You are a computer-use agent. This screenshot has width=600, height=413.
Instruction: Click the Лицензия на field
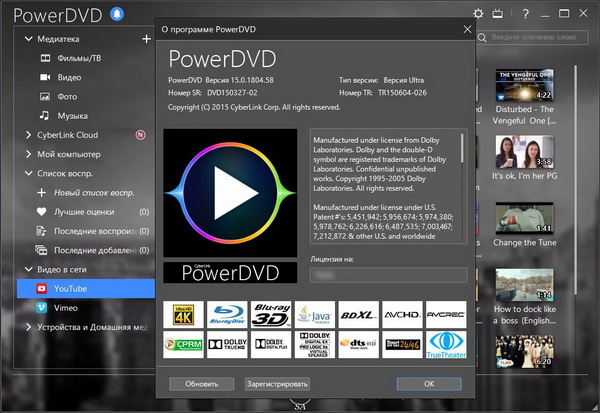point(388,275)
